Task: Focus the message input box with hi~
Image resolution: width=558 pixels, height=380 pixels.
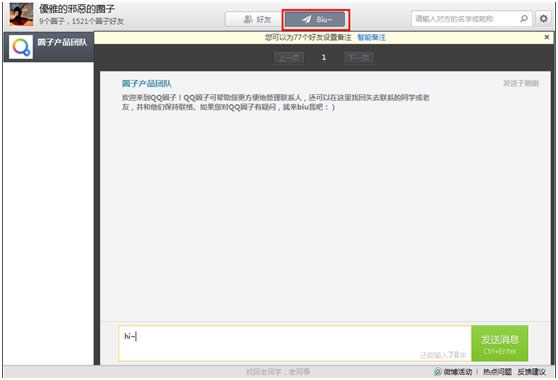Action: (295, 343)
